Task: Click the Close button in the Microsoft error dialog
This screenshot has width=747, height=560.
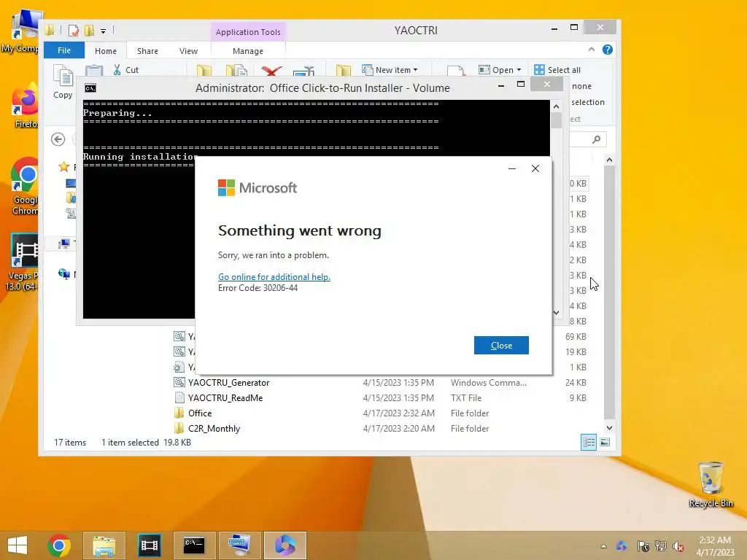Action: pos(501,345)
